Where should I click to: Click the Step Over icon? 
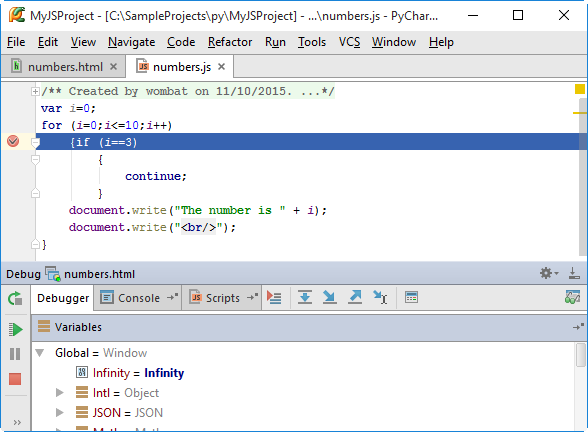[x=305, y=298]
